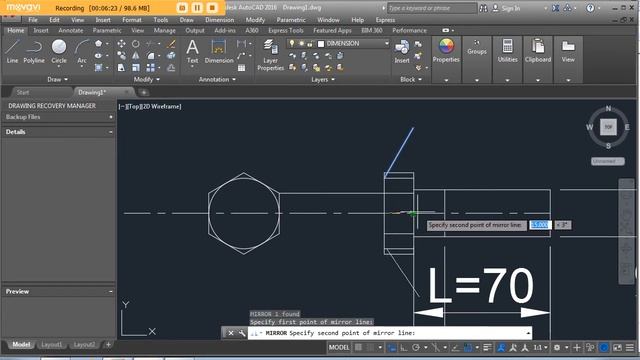Open the Unnamed UCS menu below ViewCube

tap(608, 161)
